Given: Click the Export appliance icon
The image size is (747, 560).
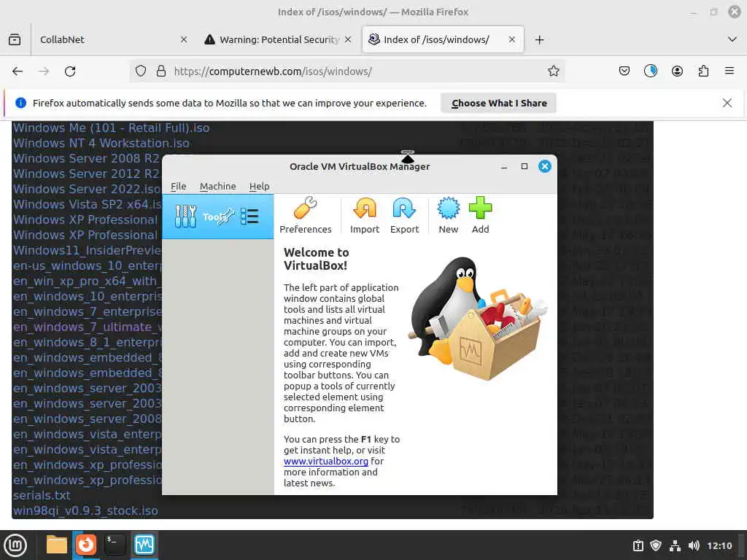Looking at the screenshot, I should [404, 215].
